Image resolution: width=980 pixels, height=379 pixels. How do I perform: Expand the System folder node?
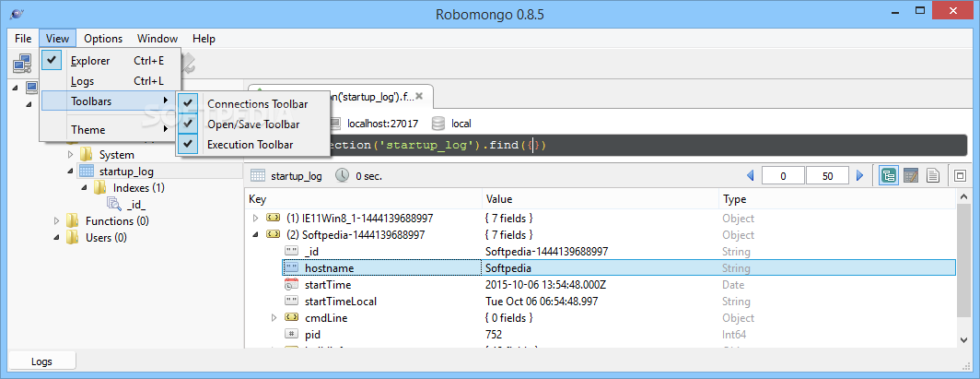(x=70, y=155)
